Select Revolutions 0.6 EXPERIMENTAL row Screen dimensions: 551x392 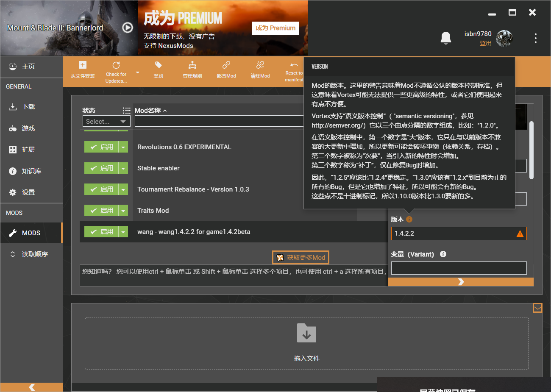pyautogui.click(x=192, y=147)
